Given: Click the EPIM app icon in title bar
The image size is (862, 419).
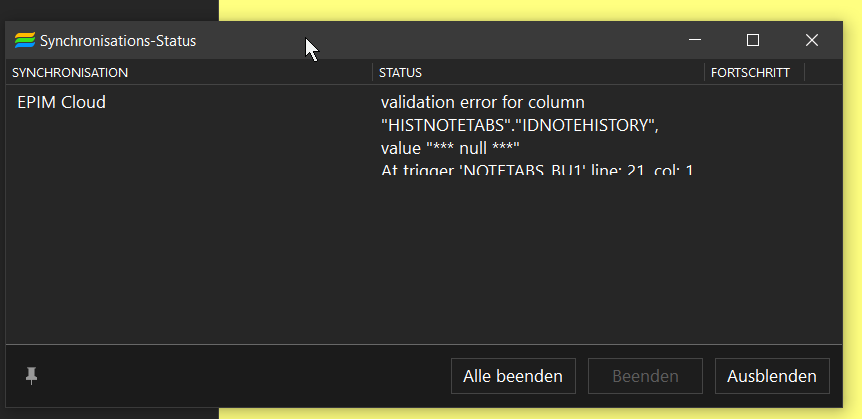Looking at the screenshot, I should pos(25,40).
